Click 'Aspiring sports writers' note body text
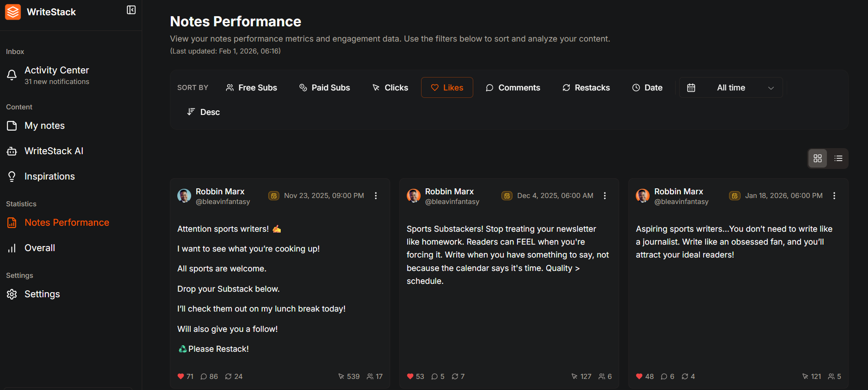This screenshot has width=868, height=390. coord(734,242)
